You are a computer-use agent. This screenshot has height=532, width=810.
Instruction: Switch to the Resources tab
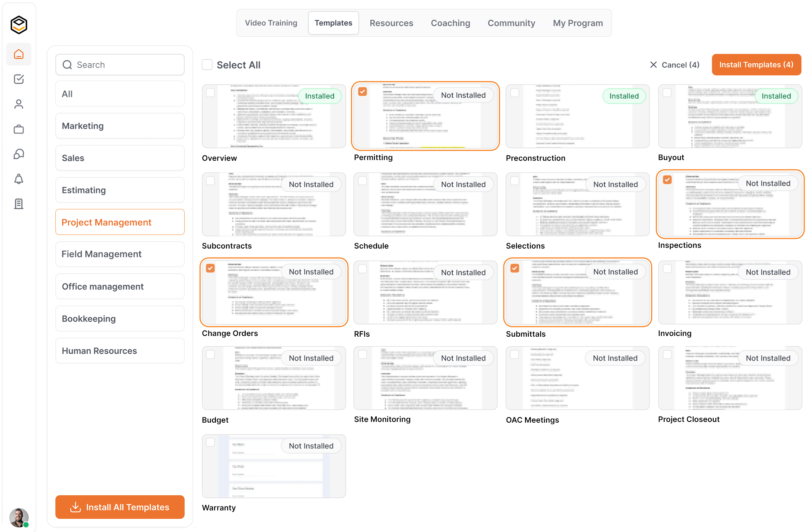coord(391,23)
